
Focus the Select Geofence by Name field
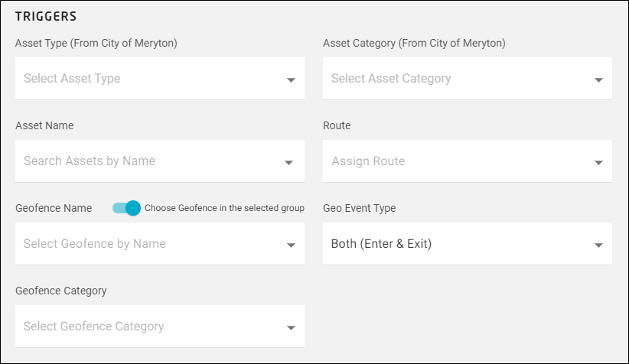pos(145,243)
